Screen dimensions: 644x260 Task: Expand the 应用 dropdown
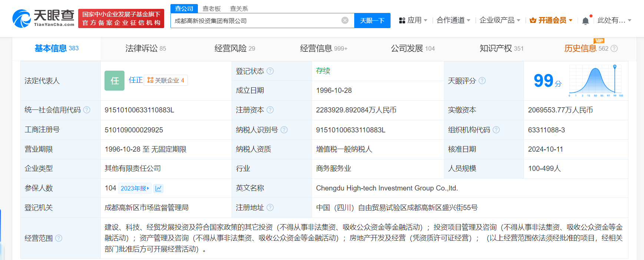(425, 20)
